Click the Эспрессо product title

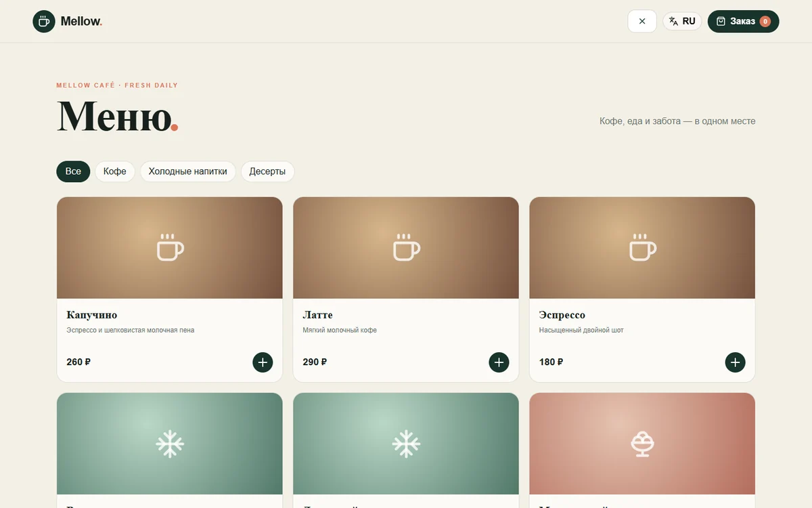(562, 315)
